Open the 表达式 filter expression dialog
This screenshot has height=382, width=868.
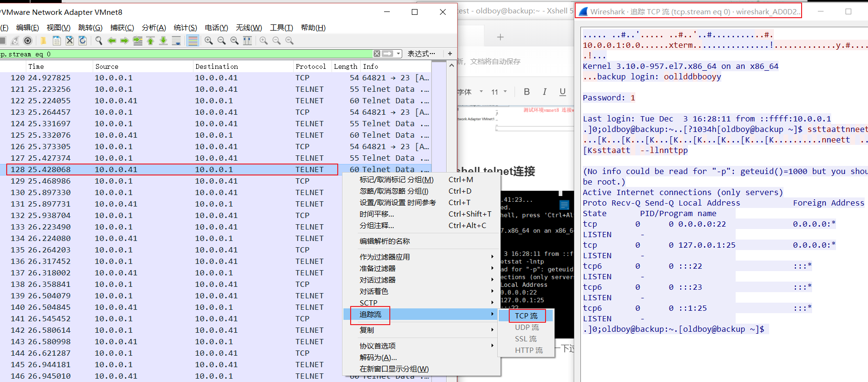(421, 54)
